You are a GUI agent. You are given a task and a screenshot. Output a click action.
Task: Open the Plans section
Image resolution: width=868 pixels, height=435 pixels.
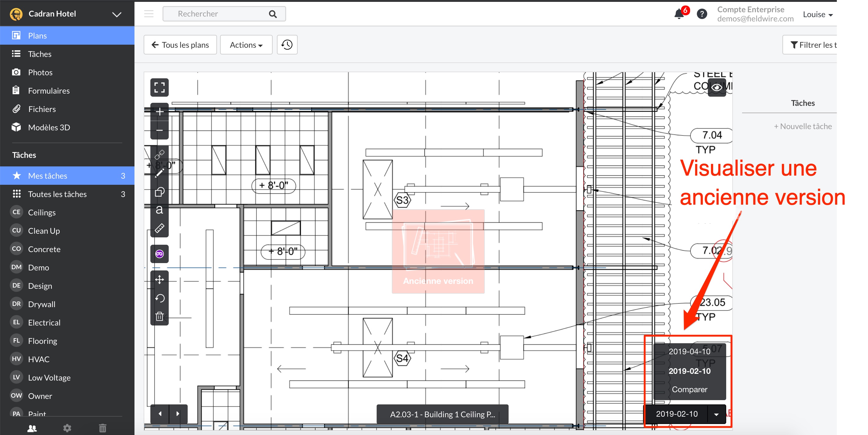click(67, 35)
